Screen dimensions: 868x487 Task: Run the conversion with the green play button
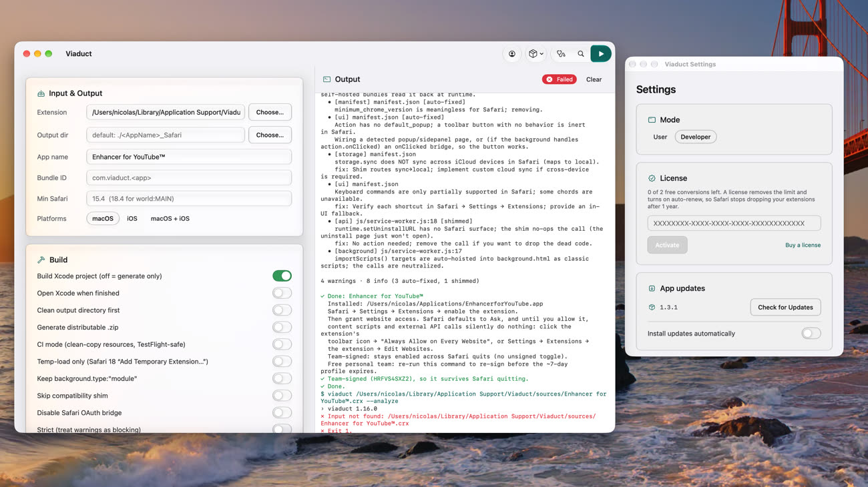[x=601, y=54]
